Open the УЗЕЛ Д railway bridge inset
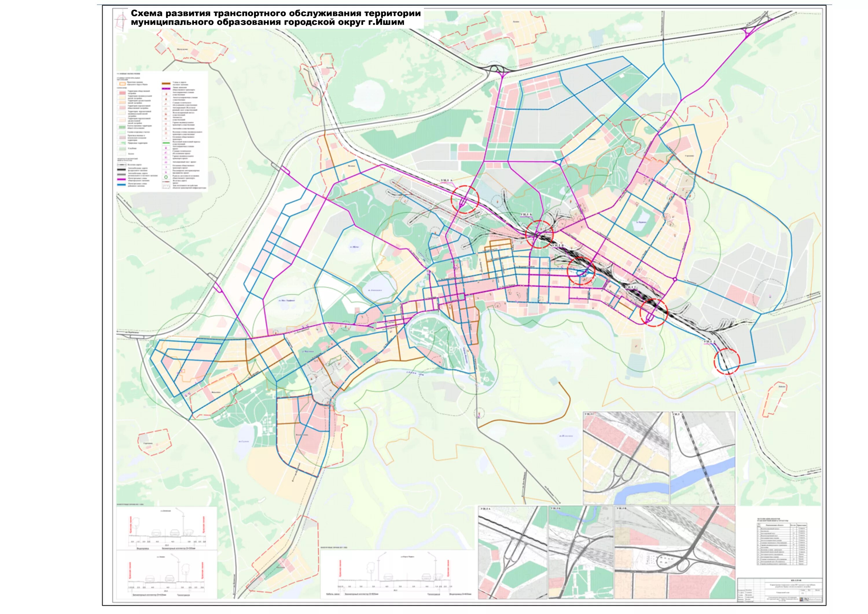The height and width of the screenshot is (614, 868). click(703, 458)
